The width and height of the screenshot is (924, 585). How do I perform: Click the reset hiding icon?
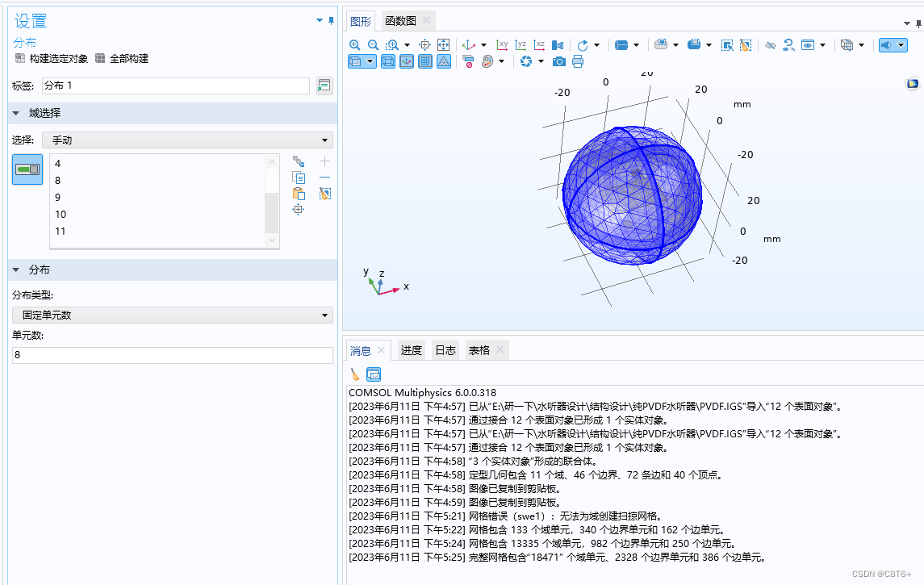[x=788, y=44]
